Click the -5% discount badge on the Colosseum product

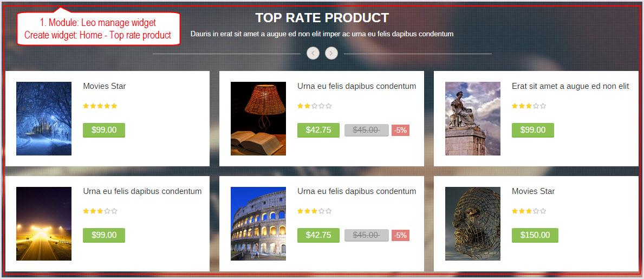(400, 236)
